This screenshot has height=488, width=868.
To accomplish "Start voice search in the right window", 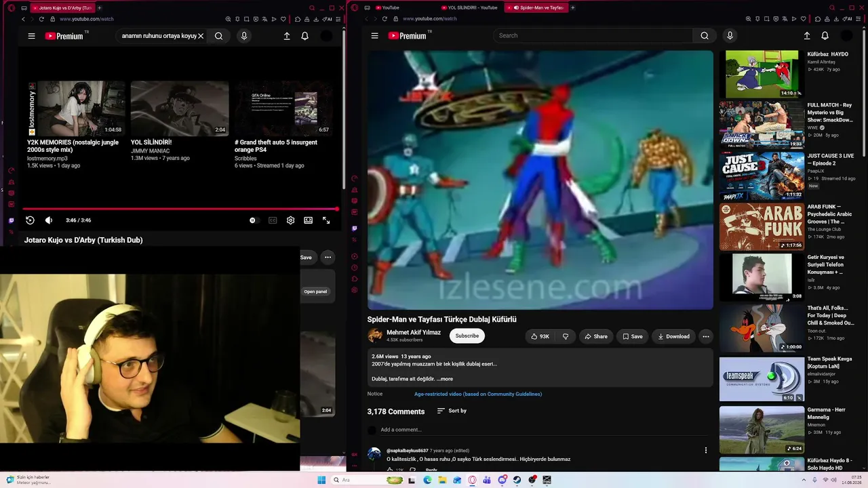I will point(730,36).
